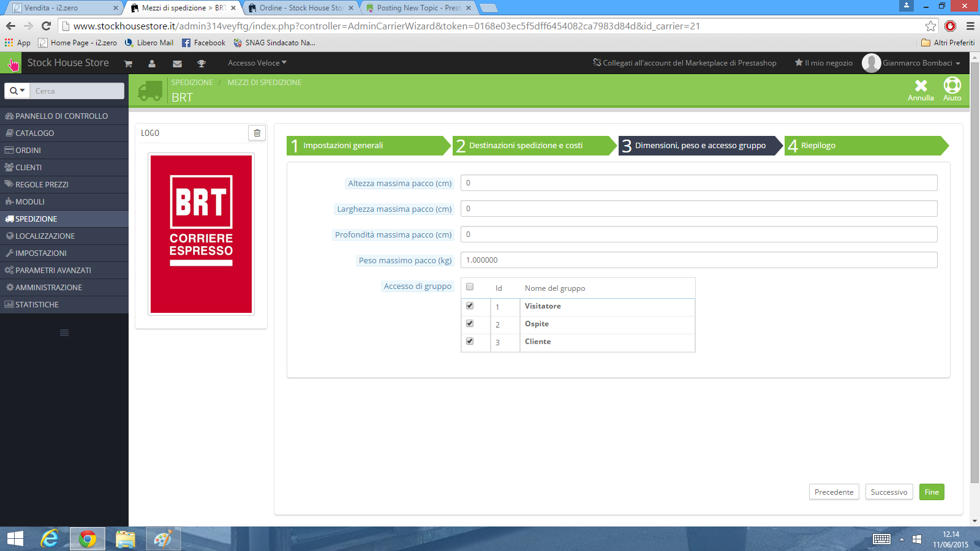
Task: Show hidden tray icons arrow
Action: [902, 539]
